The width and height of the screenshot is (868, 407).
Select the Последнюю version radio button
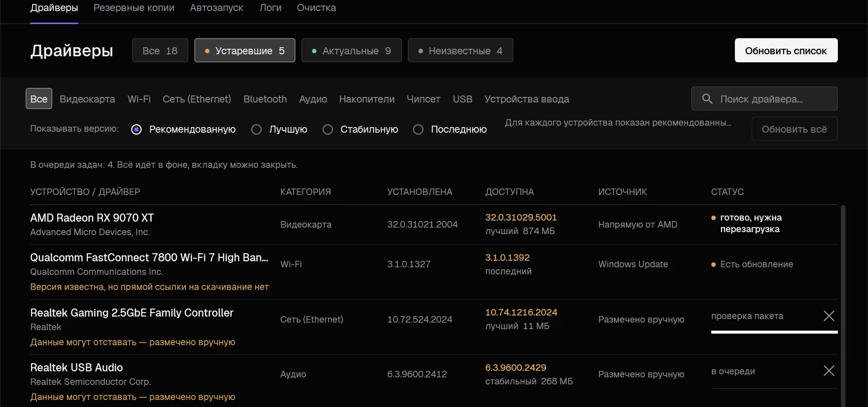418,129
